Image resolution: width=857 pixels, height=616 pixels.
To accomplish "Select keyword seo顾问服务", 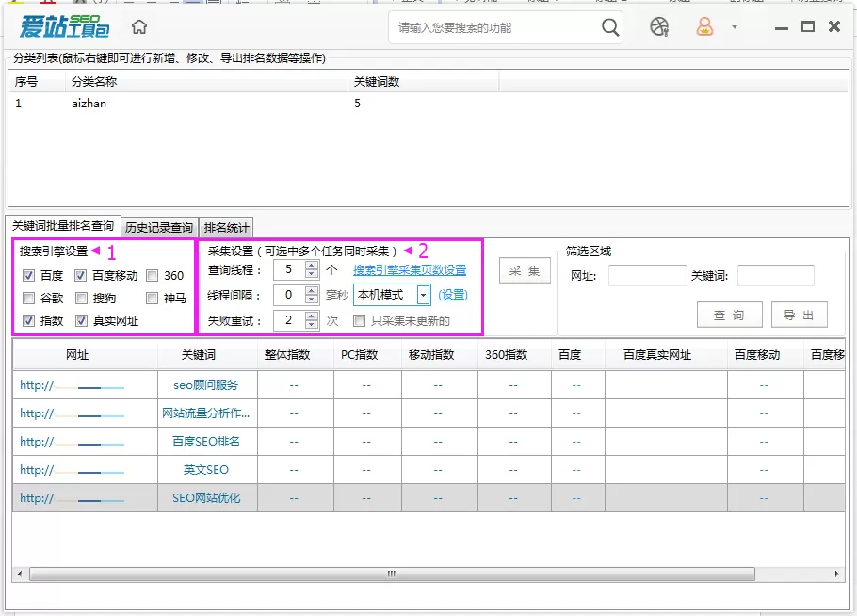I will click(x=206, y=385).
